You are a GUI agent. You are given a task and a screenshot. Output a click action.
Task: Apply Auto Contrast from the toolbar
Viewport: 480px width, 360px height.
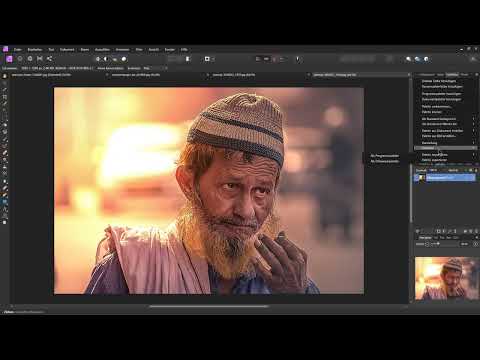pyautogui.click(x=106, y=59)
